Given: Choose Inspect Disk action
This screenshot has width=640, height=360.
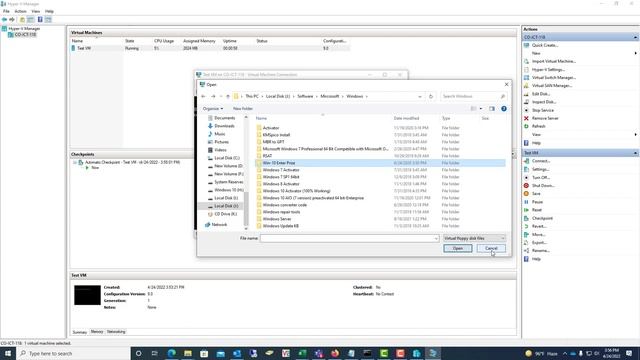Looking at the screenshot, I should (543, 102).
